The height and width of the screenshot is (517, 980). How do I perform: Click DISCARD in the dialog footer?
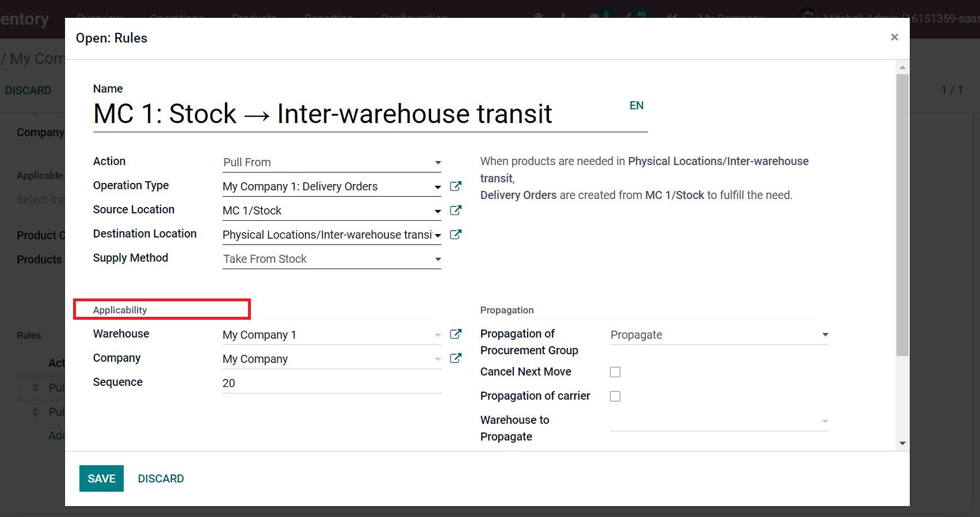(x=161, y=478)
